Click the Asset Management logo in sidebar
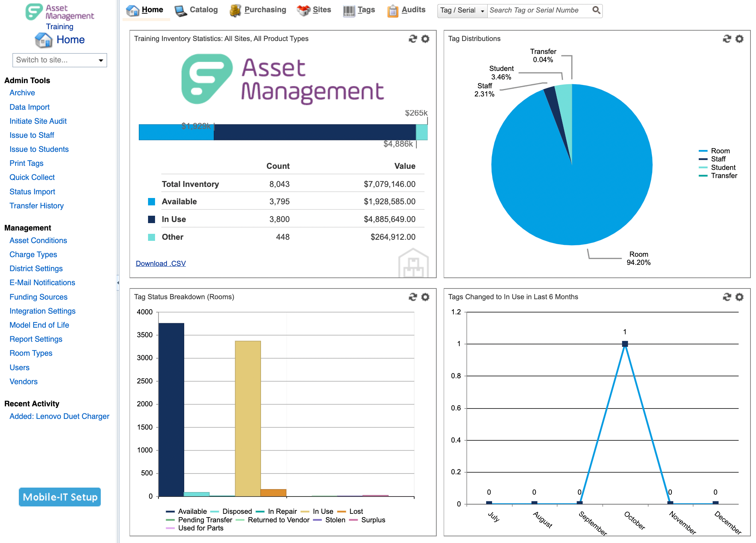The image size is (756, 543). click(59, 12)
